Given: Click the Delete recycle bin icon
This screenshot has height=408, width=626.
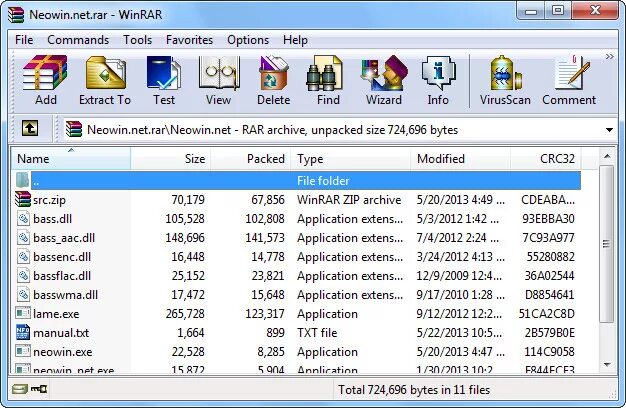Looking at the screenshot, I should point(273,73).
